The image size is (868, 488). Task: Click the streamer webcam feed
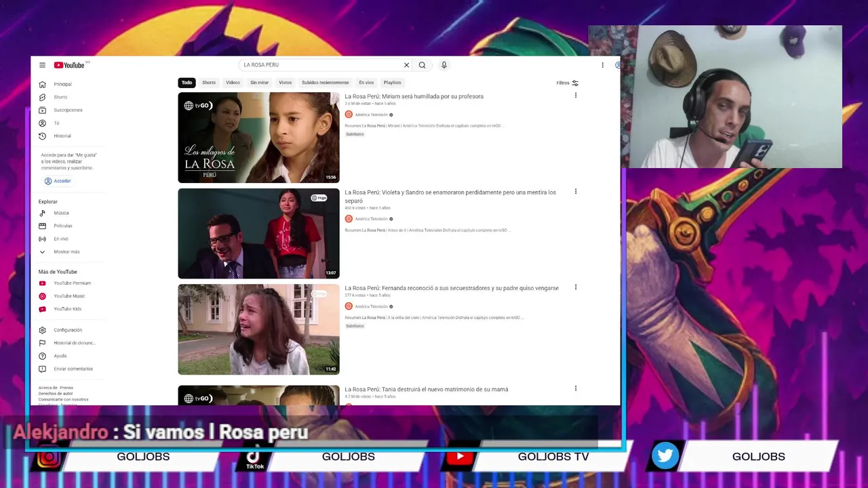point(715,97)
